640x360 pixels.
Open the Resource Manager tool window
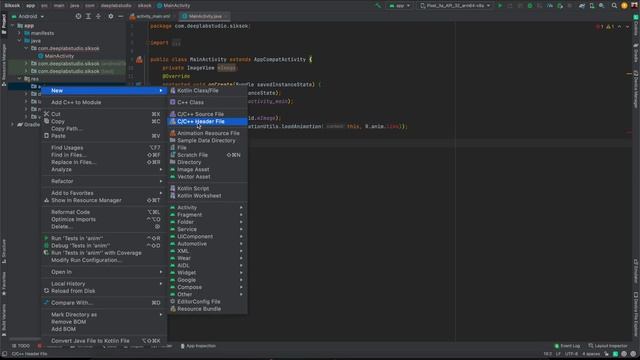pos(4,65)
